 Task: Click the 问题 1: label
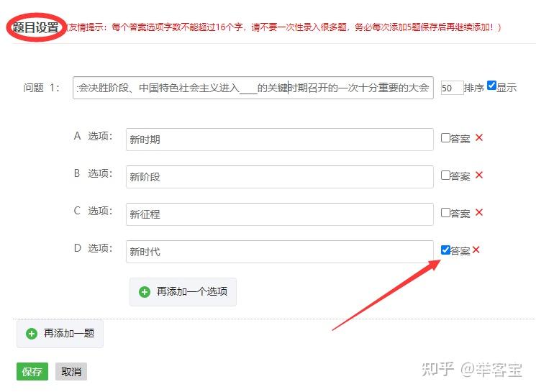[x=41, y=88]
